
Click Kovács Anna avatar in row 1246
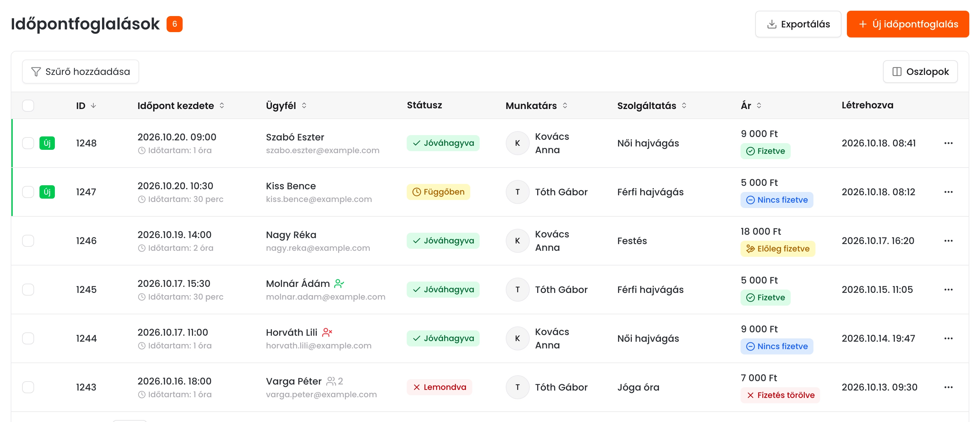[517, 241]
